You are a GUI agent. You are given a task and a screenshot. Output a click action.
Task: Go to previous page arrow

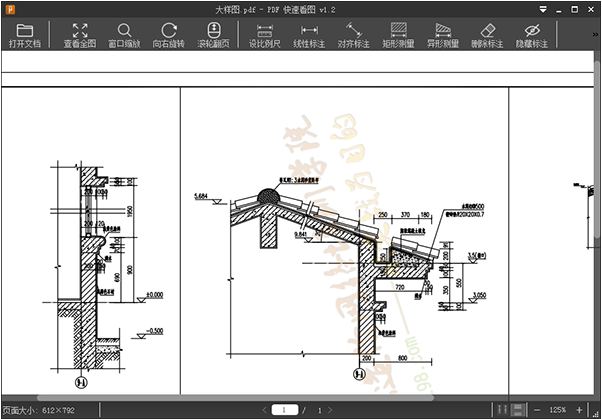[x=264, y=410]
